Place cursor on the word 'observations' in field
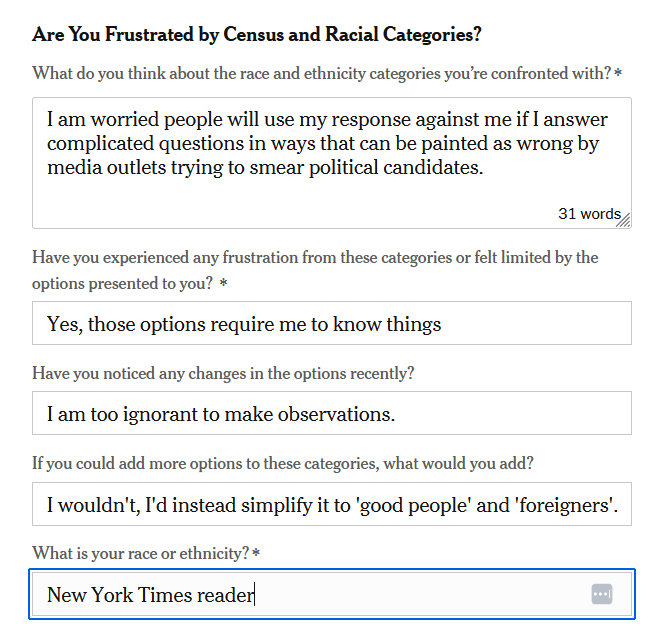The height and width of the screenshot is (632, 657). (x=334, y=414)
